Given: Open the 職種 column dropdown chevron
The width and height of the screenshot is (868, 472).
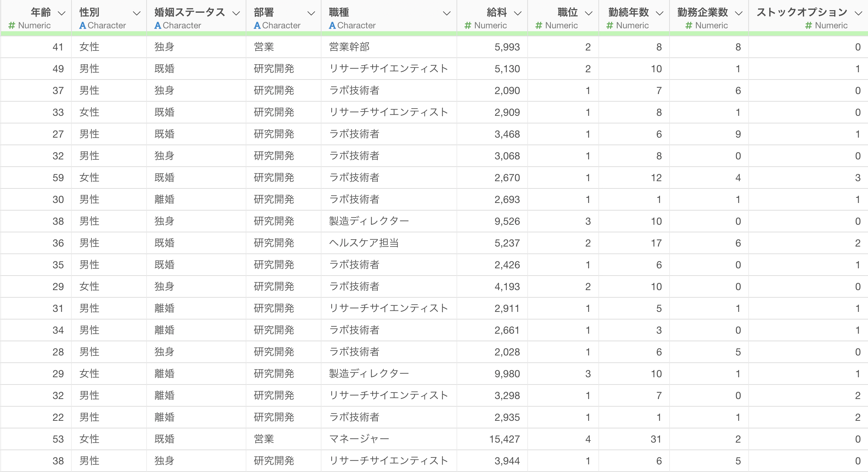Looking at the screenshot, I should coord(447,13).
